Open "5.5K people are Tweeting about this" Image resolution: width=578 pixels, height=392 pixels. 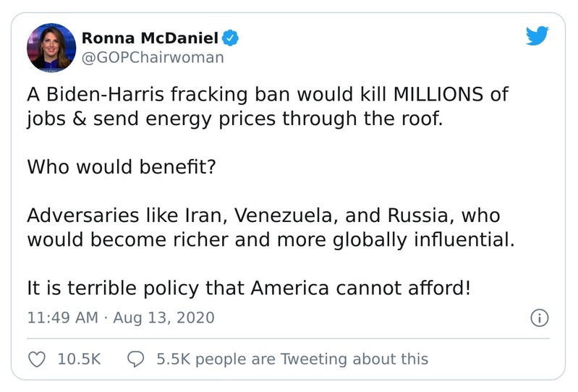(x=292, y=359)
